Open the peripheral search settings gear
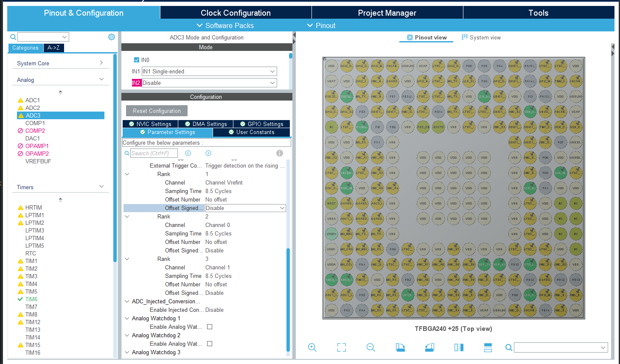Viewport: 620px width, 364px height. click(112, 37)
